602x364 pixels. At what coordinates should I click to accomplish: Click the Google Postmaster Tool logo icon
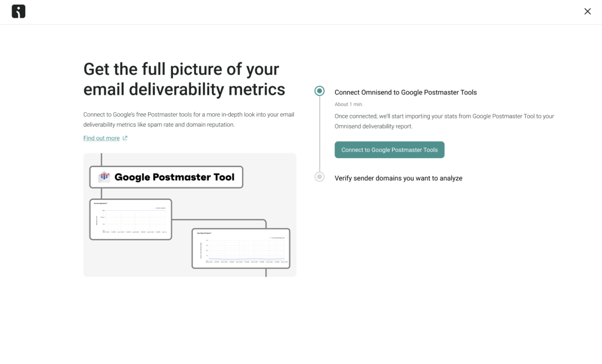104,176
